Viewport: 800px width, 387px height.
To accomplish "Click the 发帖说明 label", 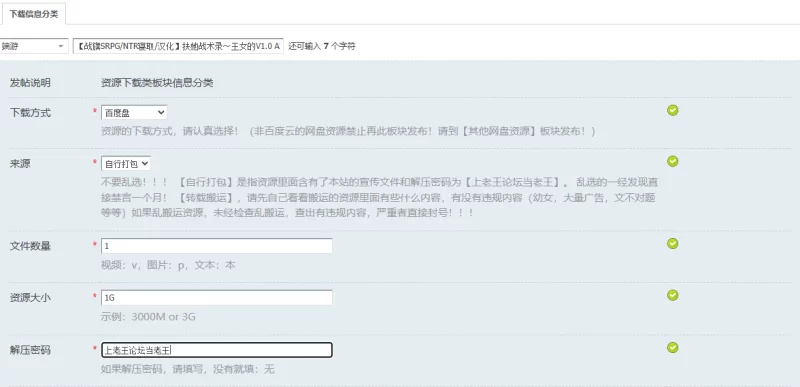I will point(30,83).
